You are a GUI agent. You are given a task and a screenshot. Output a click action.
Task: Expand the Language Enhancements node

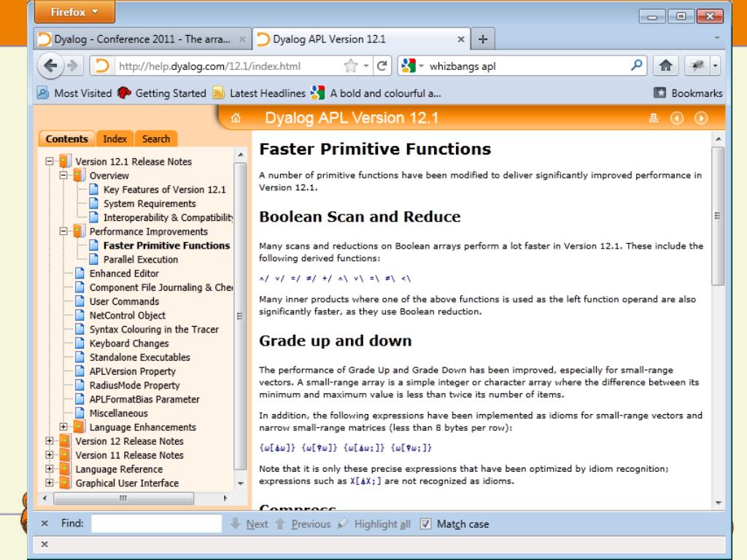(63, 427)
